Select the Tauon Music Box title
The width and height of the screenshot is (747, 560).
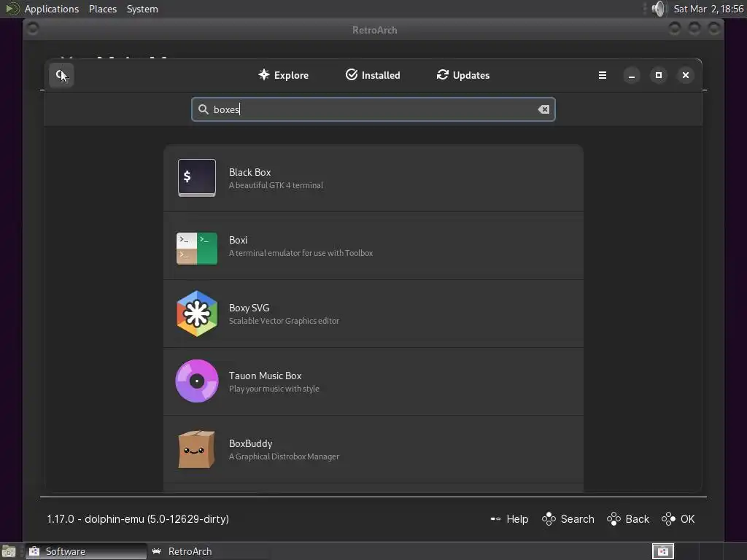pyautogui.click(x=265, y=376)
